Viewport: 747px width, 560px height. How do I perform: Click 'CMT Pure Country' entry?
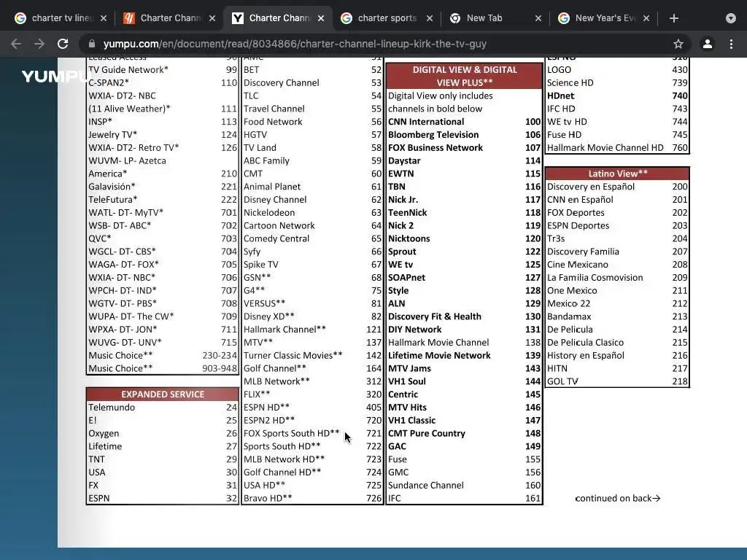[465, 433]
